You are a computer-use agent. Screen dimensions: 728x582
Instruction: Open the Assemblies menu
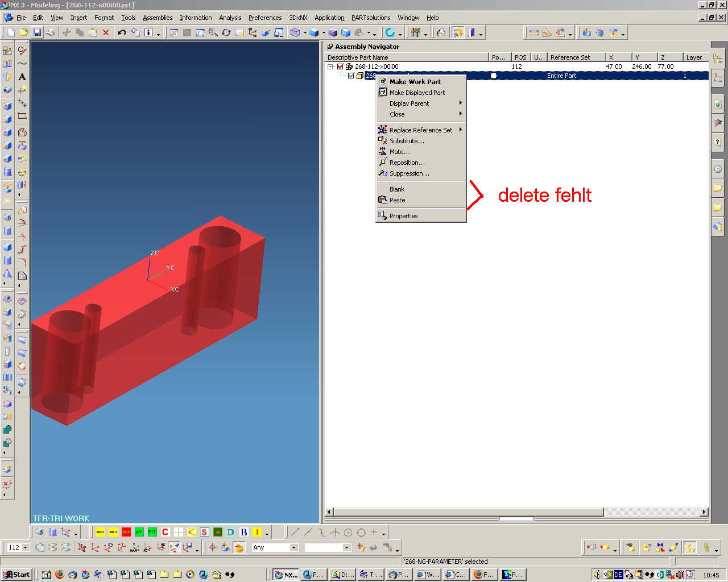(x=158, y=18)
